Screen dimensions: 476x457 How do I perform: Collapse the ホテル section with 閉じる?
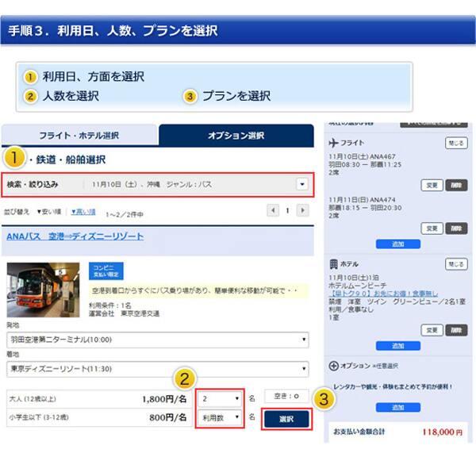coord(455,264)
